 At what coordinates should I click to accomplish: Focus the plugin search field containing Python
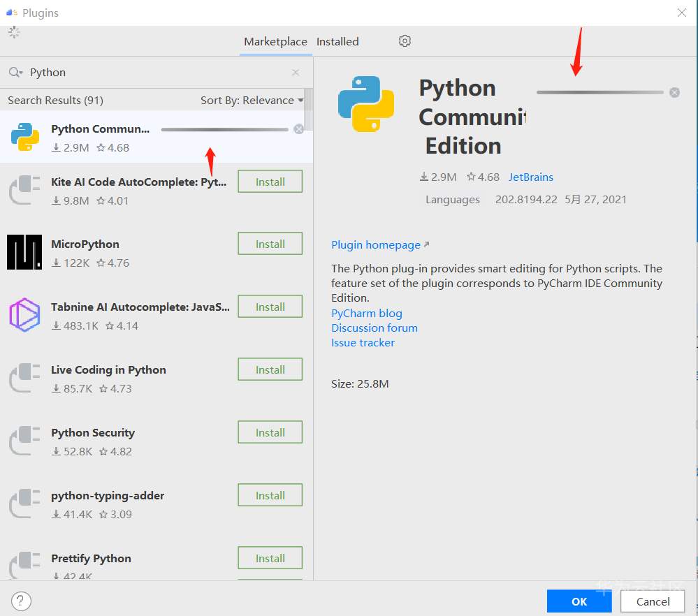pos(156,72)
